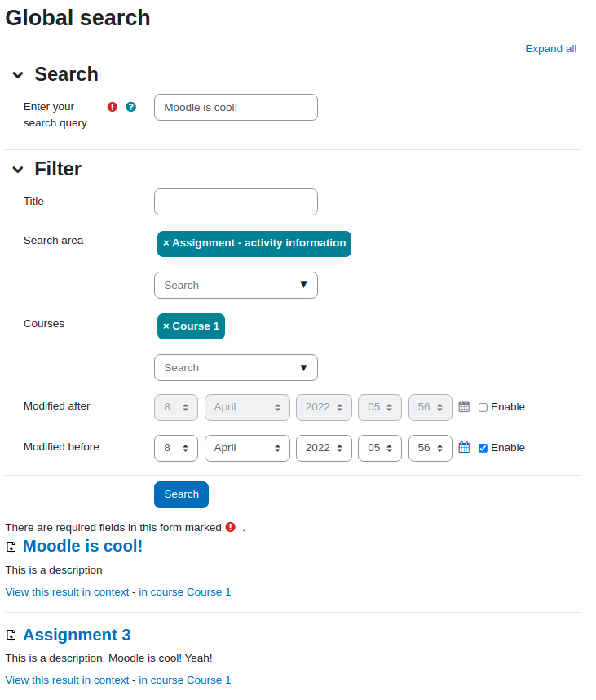Open the Modified after calendar picker icon
This screenshot has width=596, height=700.
[x=464, y=406]
